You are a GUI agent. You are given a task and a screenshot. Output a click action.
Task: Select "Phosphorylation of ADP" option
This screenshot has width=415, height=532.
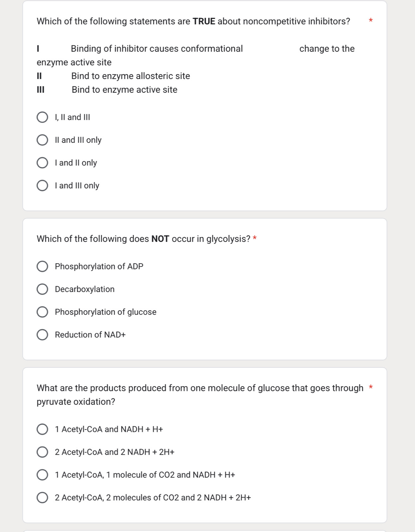(x=43, y=266)
